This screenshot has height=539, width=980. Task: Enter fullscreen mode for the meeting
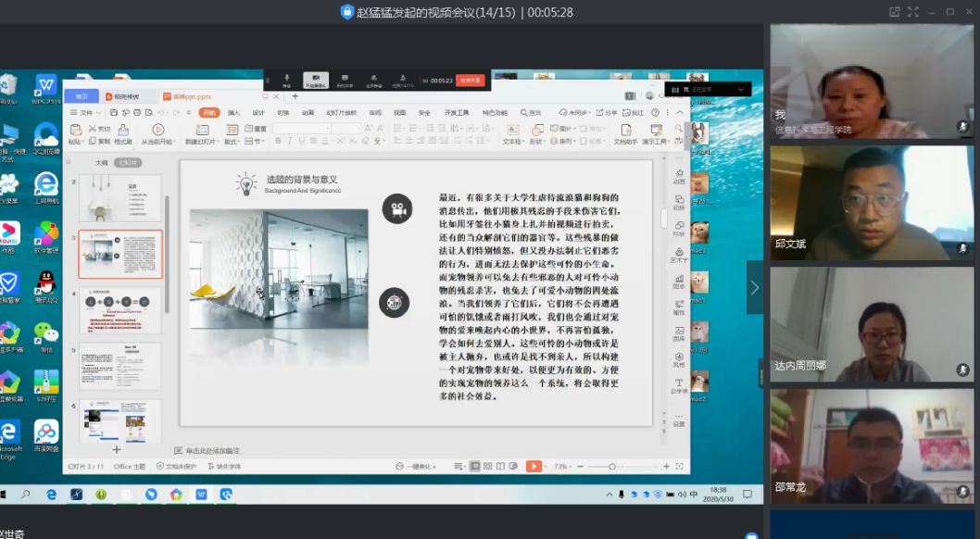pos(913,12)
